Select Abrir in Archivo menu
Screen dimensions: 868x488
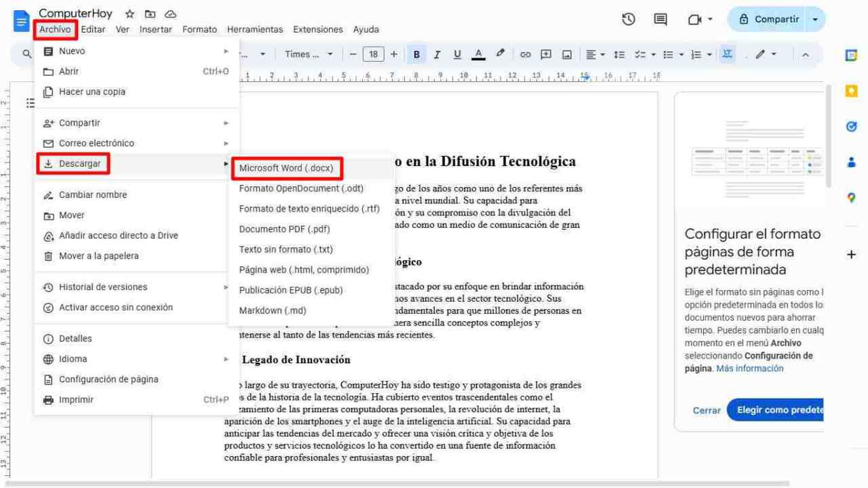[136, 71]
